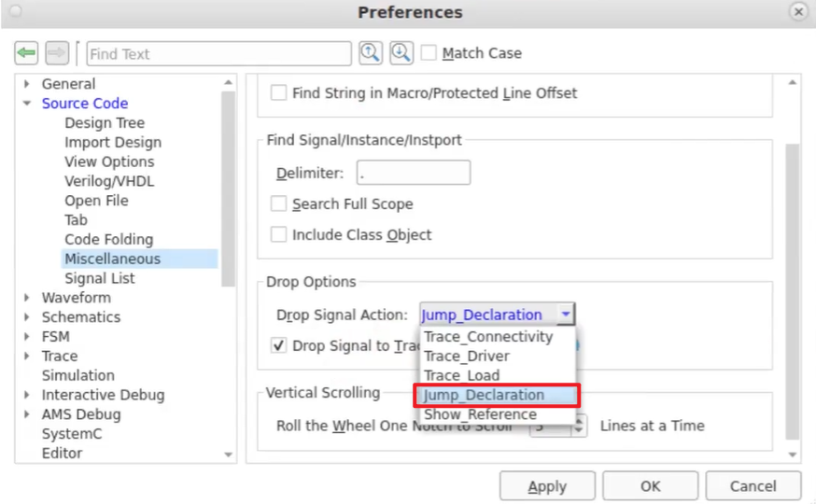Select Trace_Driver from the dropdown list
Viewport: 816px width, 504px height.
[467, 356]
